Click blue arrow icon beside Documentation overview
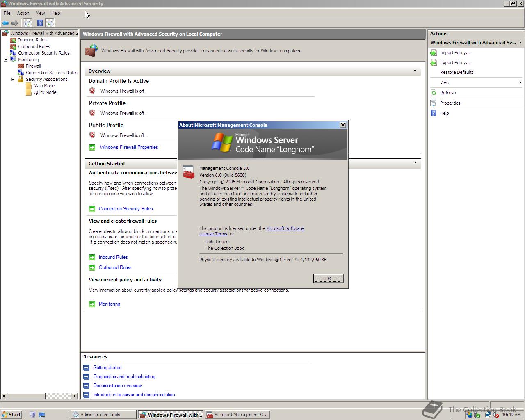 click(x=86, y=386)
